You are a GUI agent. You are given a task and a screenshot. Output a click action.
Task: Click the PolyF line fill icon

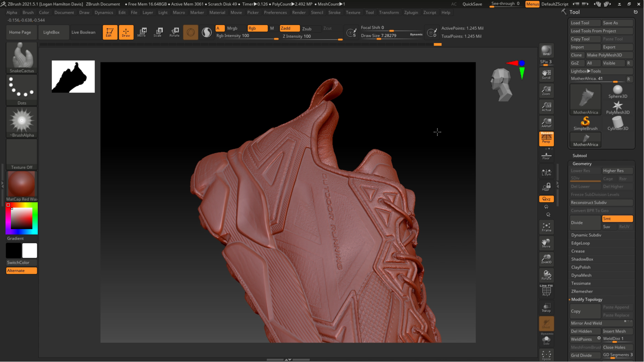(x=546, y=291)
